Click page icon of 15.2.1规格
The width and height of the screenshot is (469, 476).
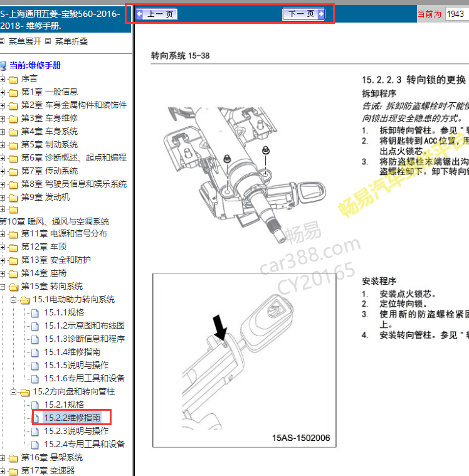(x=35, y=405)
